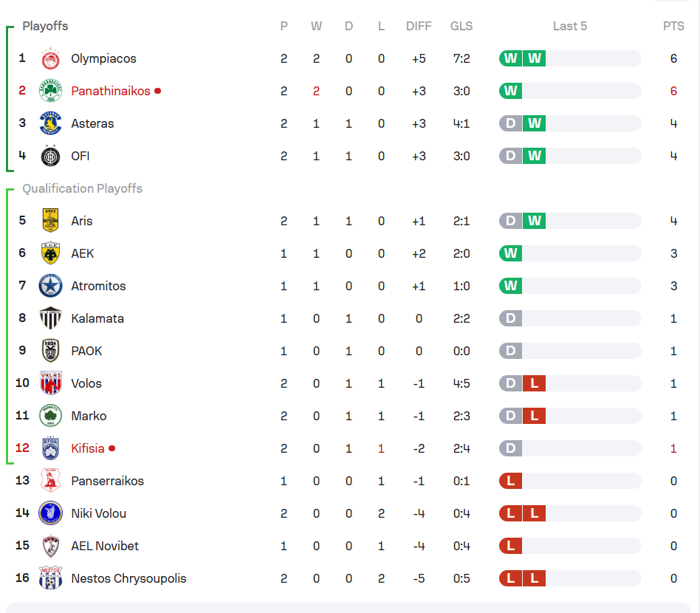Viewport: 700px width, 613px height.
Task: Click the Niki Volou round emblem
Action: [x=50, y=513]
